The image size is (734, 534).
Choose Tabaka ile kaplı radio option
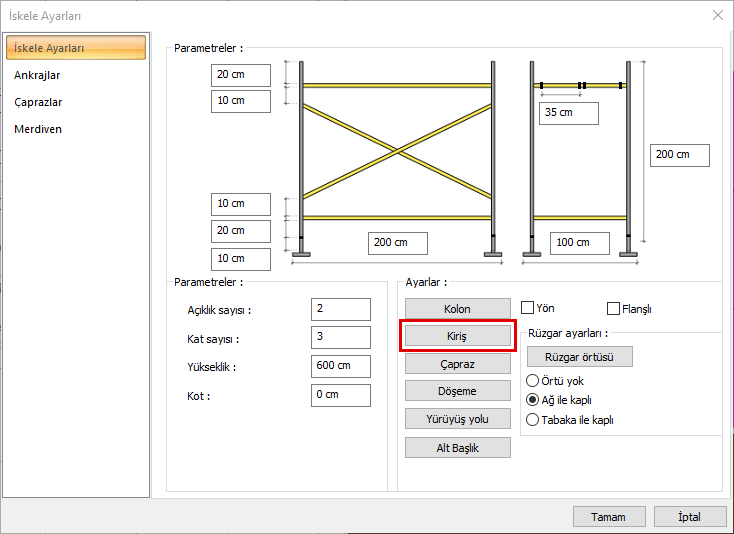click(532, 419)
